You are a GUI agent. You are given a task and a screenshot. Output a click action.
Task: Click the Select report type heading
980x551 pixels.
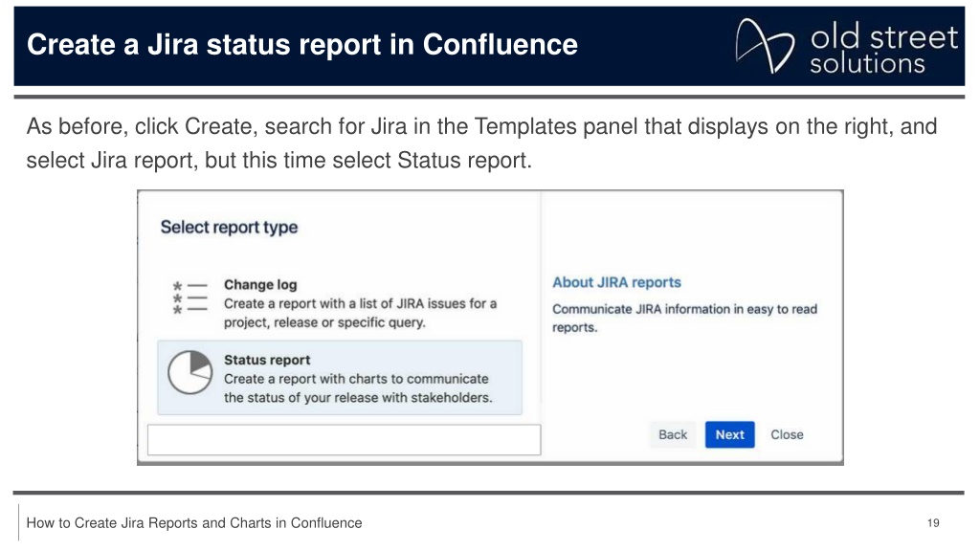point(229,228)
